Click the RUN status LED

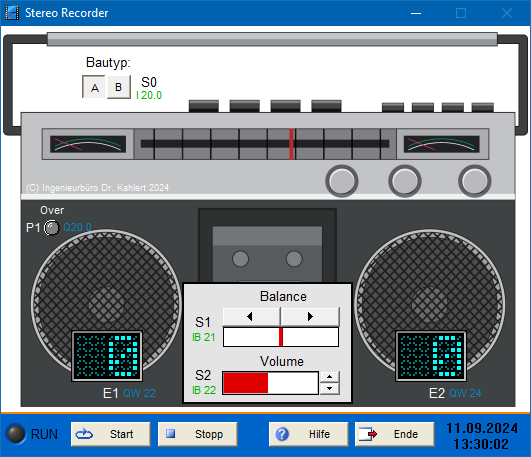[16, 434]
